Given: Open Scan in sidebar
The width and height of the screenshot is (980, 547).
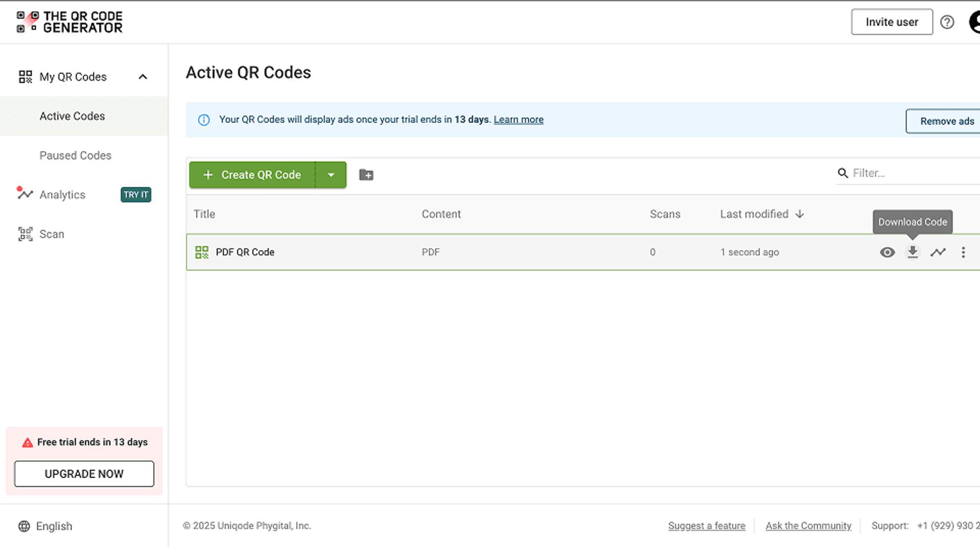Looking at the screenshot, I should 52,234.
